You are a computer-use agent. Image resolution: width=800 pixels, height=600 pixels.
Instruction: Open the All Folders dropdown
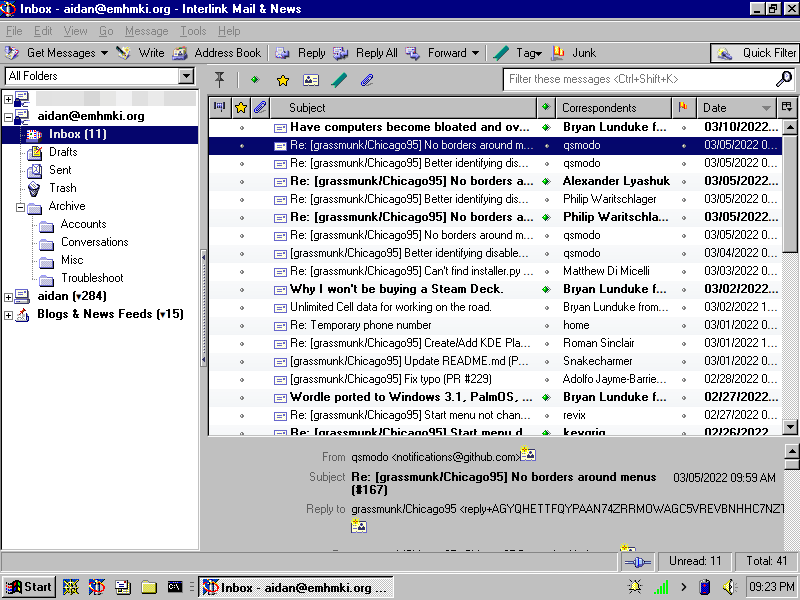(x=185, y=76)
